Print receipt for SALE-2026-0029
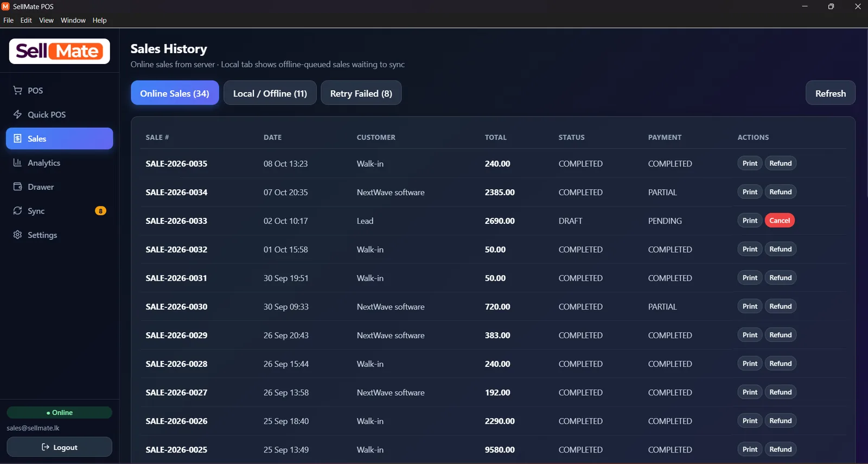The image size is (868, 464). point(750,335)
